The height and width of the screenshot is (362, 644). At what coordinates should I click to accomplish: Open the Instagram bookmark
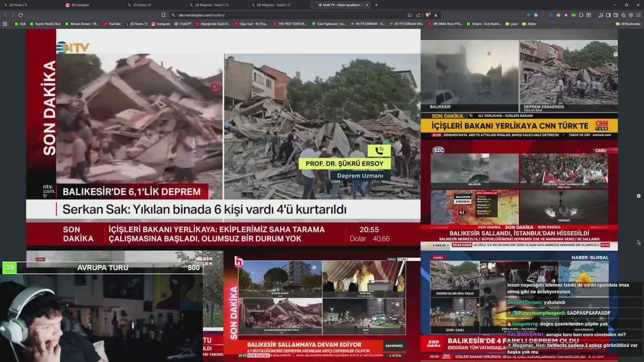160,24
